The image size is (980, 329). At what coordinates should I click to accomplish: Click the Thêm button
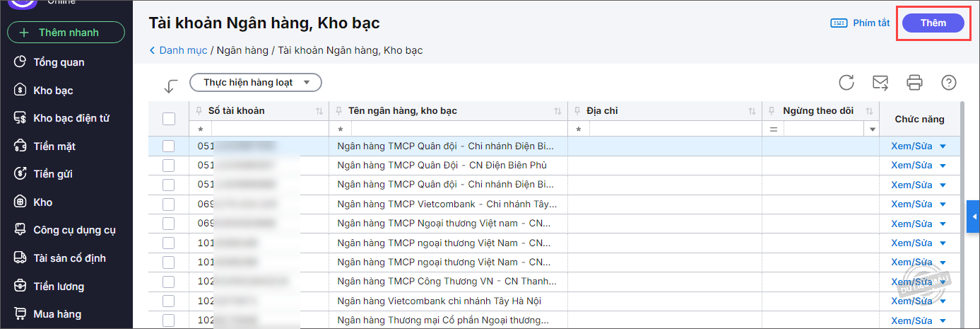tap(933, 23)
